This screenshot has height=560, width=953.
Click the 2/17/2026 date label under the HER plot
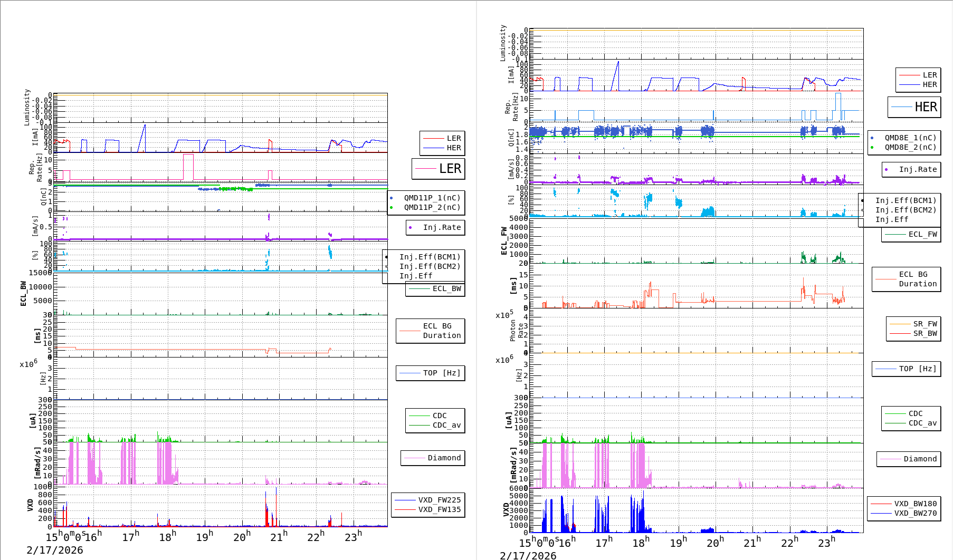528,555
